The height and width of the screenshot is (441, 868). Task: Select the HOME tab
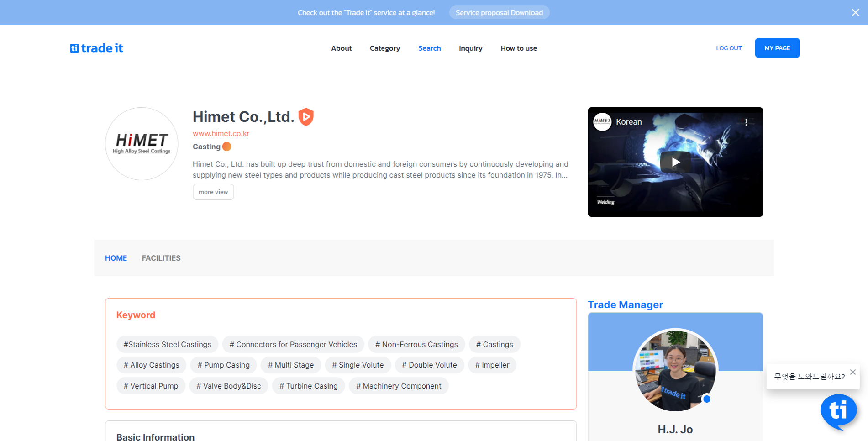coord(116,258)
